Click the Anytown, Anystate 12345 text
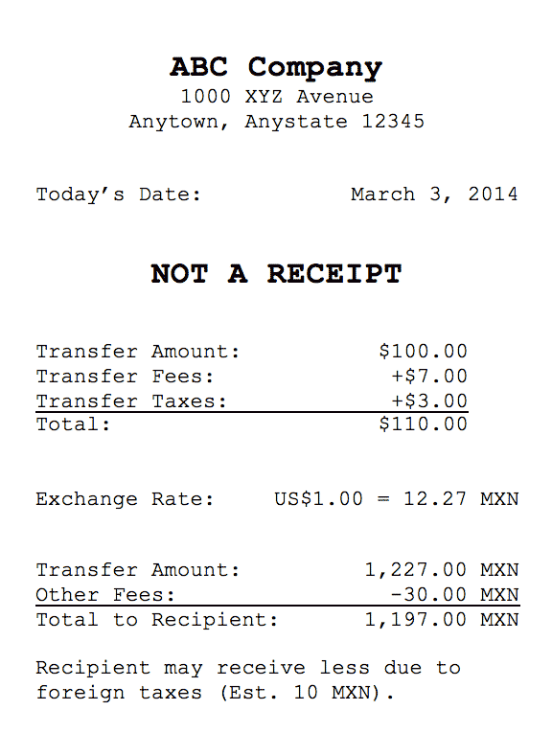Image resolution: width=552 pixels, height=756 pixels. point(277,122)
